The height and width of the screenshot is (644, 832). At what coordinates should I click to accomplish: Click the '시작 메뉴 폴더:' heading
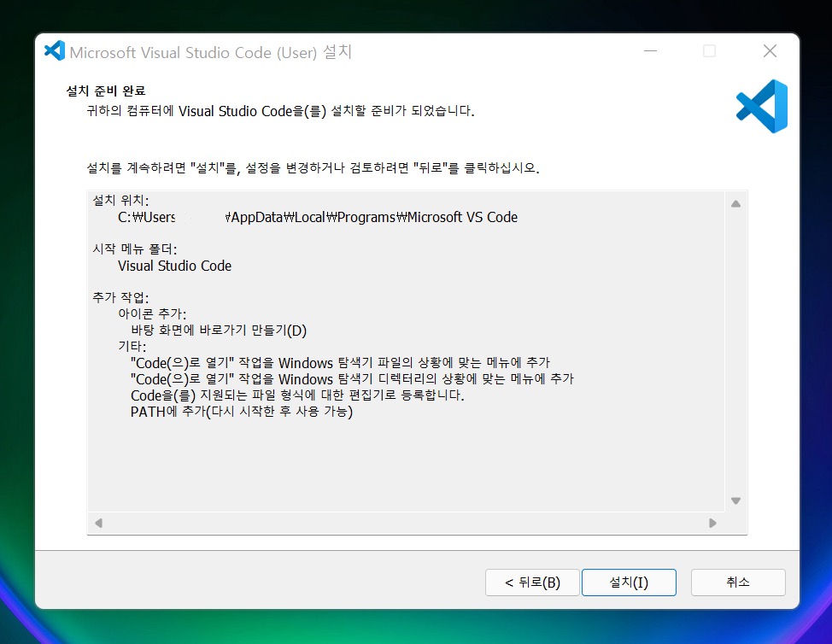(x=135, y=249)
